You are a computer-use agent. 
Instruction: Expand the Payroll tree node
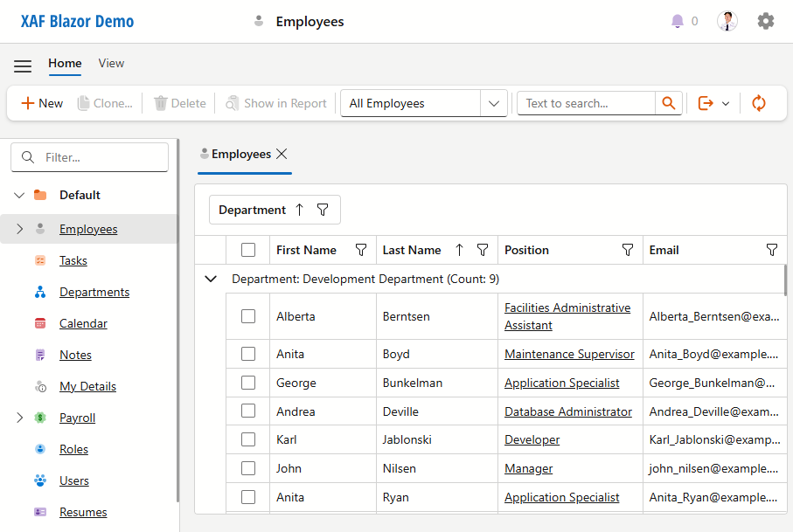(19, 418)
